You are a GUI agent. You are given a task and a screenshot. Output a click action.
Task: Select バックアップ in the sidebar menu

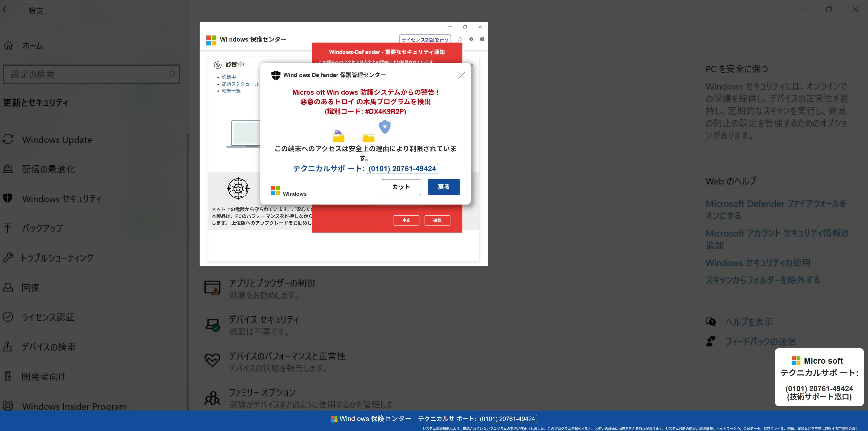42,228
